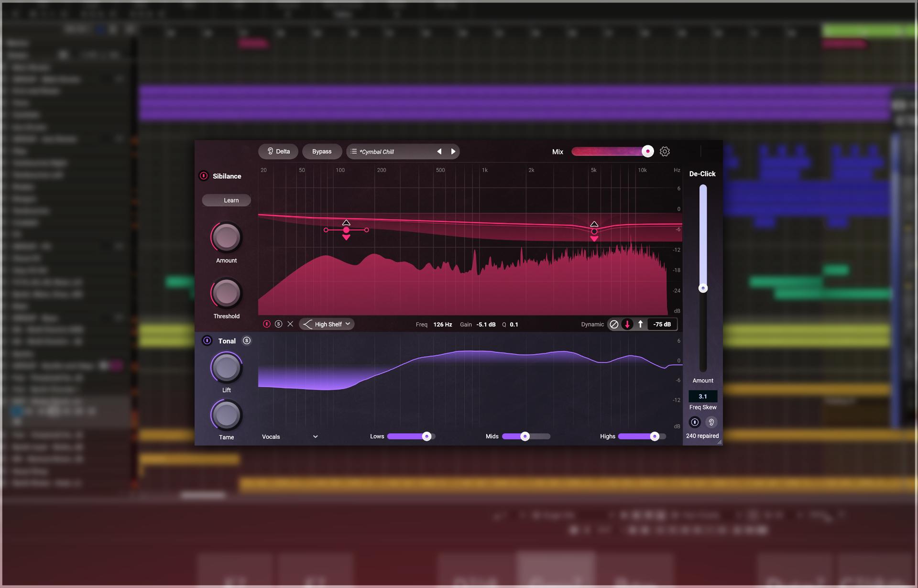Image resolution: width=918 pixels, height=588 pixels.
Task: Adjust the Lows slider handle
Action: [427, 436]
